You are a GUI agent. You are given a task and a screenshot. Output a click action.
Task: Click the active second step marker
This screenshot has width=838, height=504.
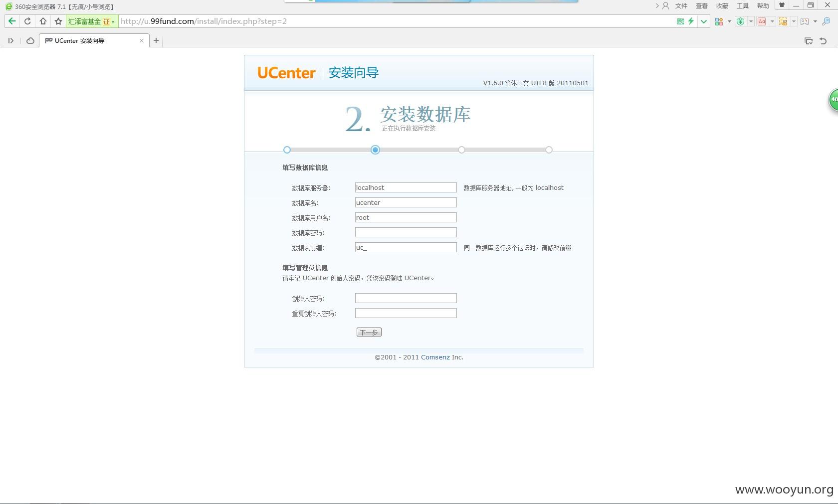click(x=375, y=150)
